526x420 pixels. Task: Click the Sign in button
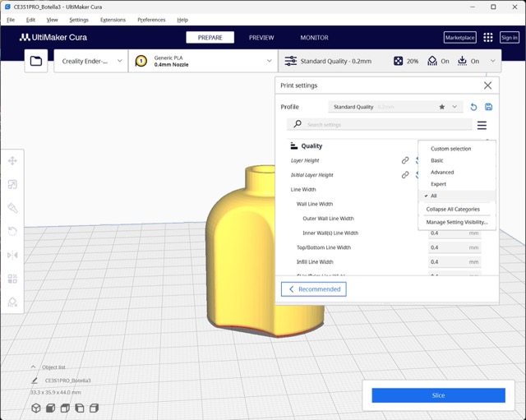click(x=510, y=38)
